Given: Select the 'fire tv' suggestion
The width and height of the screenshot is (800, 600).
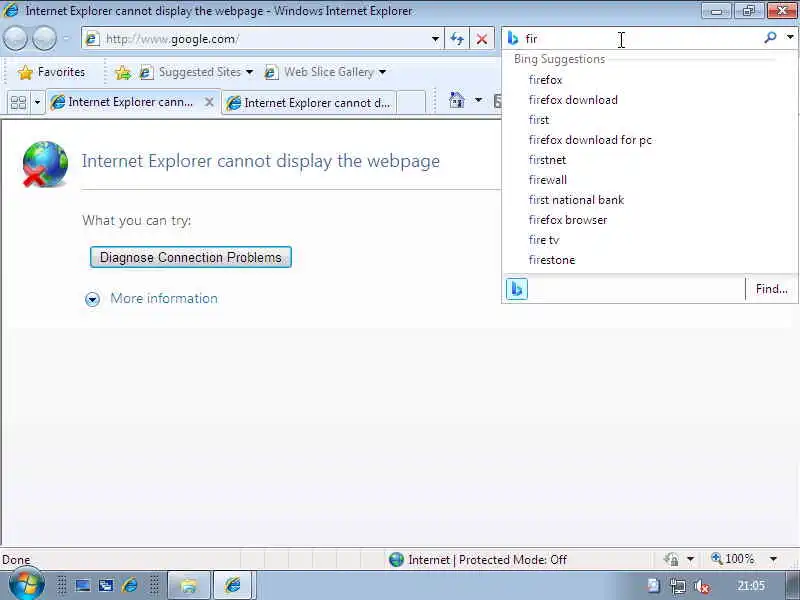Looking at the screenshot, I should 649,240.
